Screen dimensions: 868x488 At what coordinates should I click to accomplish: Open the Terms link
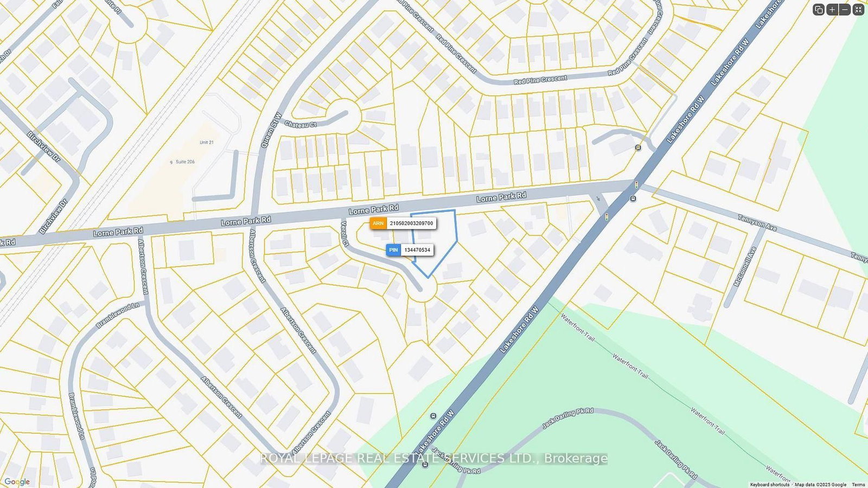pos(858,485)
